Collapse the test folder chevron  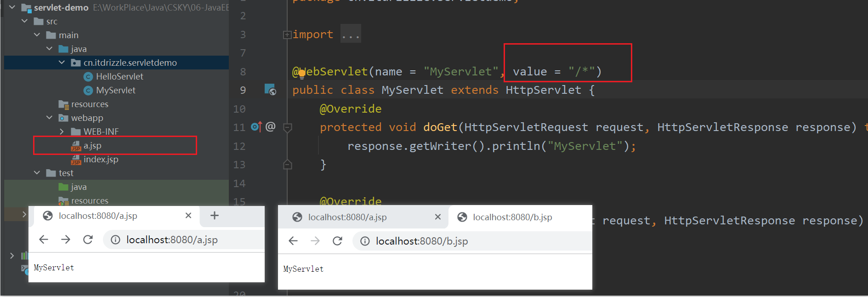coord(37,173)
